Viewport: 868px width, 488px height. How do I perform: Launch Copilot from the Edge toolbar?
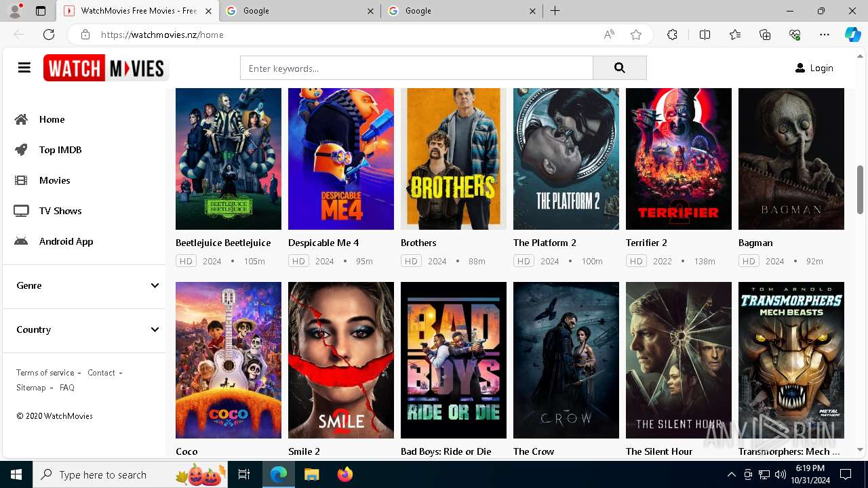click(x=852, y=35)
